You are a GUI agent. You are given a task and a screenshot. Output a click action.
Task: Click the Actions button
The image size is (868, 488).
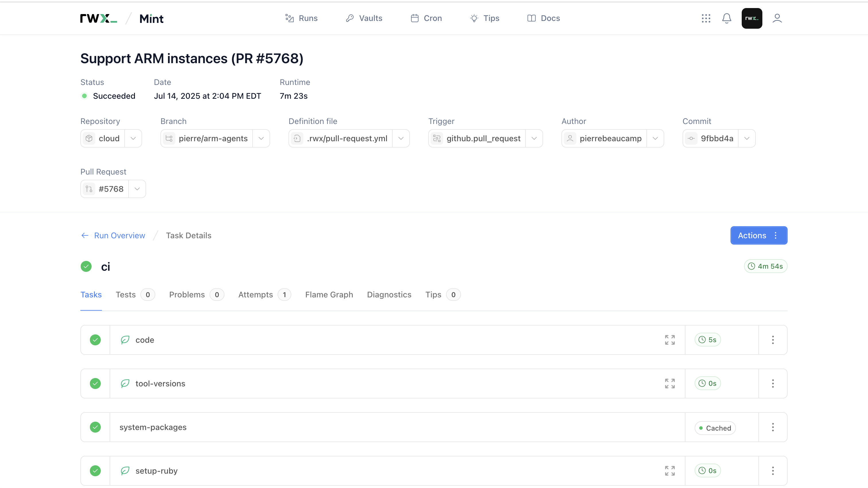click(x=758, y=235)
